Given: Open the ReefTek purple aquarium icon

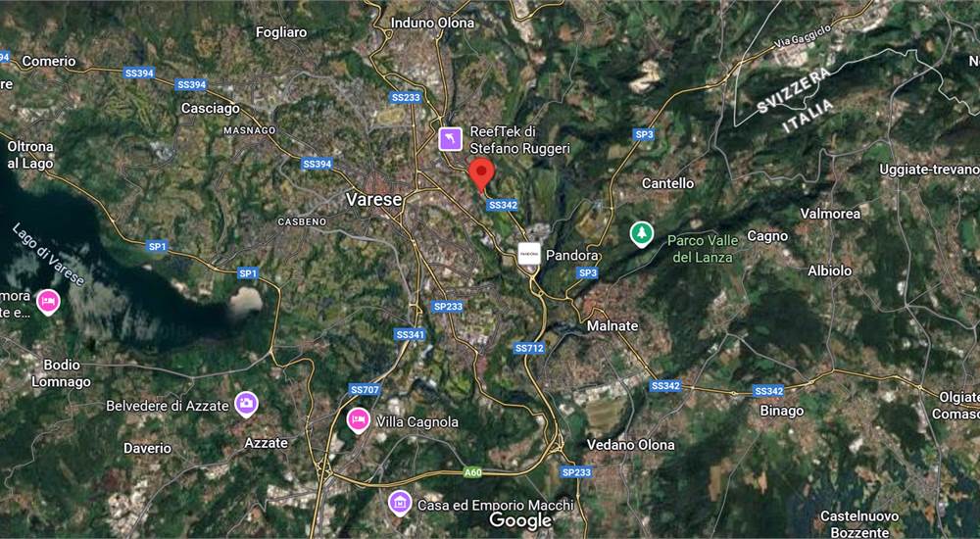Looking at the screenshot, I should pyautogui.click(x=451, y=139).
